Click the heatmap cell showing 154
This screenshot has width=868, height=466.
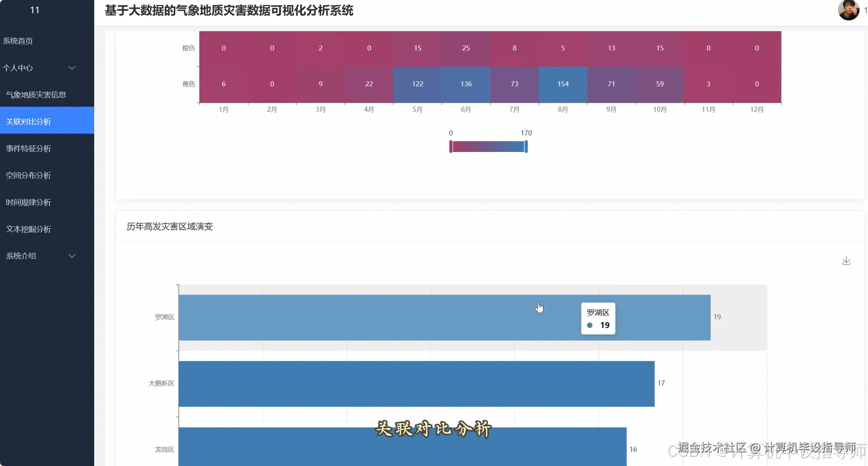[562, 84]
